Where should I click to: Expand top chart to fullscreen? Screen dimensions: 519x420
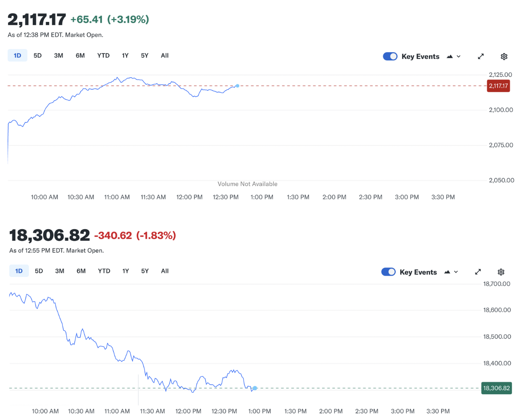coord(481,56)
